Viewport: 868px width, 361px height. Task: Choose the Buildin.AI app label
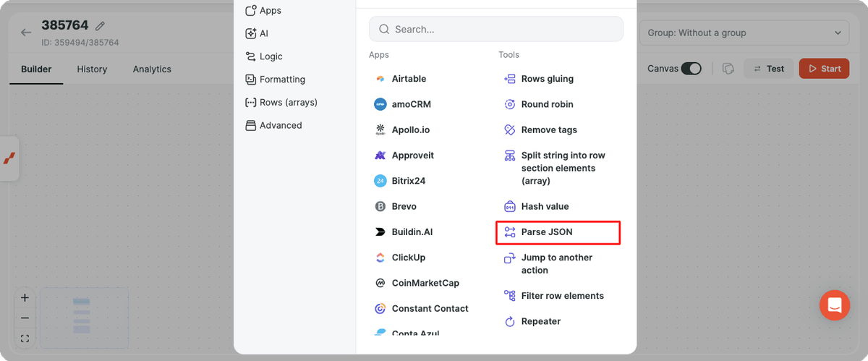click(x=412, y=232)
